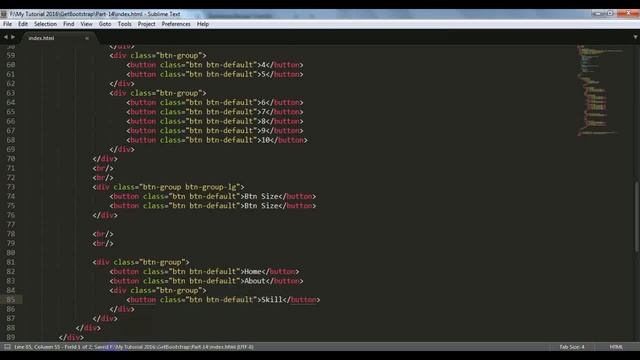Open the tab list dropdown arrow
This screenshot has height=360, width=640.
click(635, 37)
